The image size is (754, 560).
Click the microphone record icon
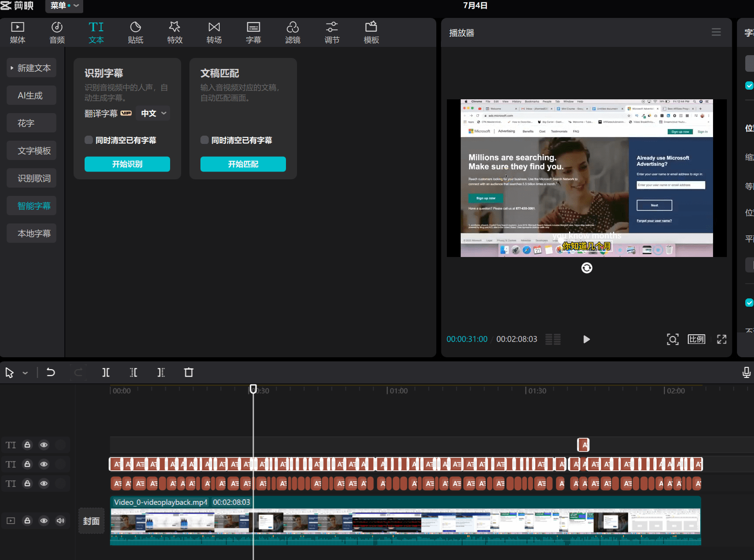pyautogui.click(x=746, y=372)
